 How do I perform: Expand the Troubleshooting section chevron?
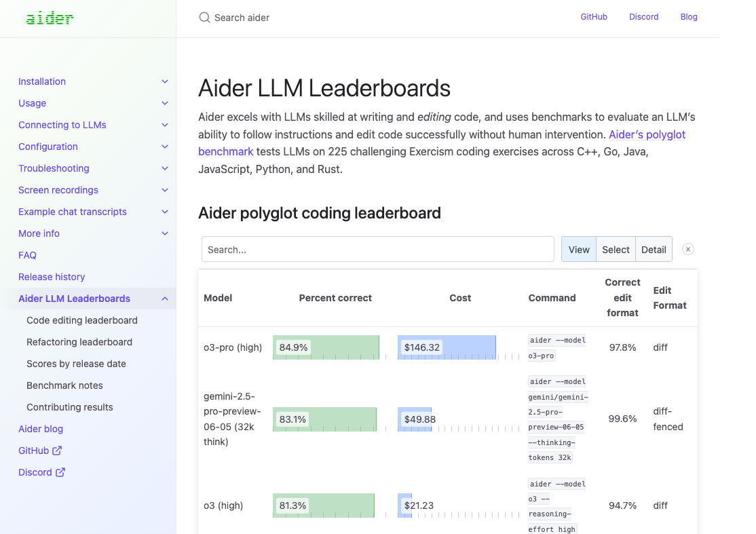point(165,168)
